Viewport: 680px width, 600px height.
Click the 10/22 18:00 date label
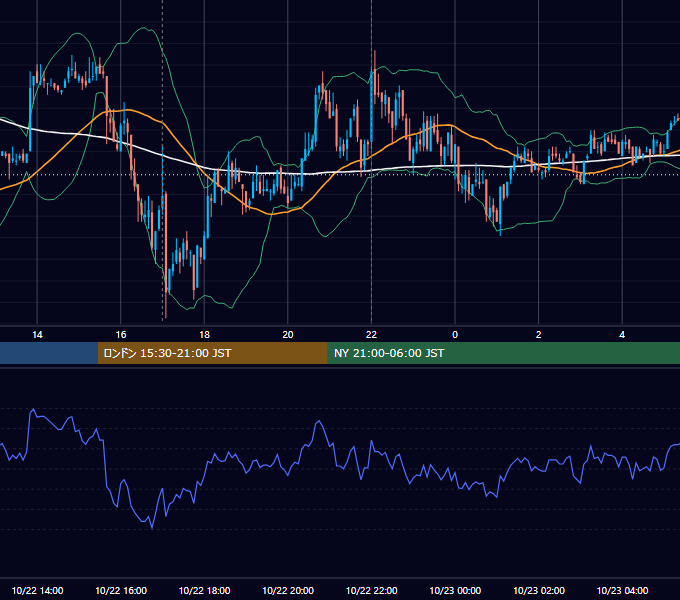click(x=204, y=590)
